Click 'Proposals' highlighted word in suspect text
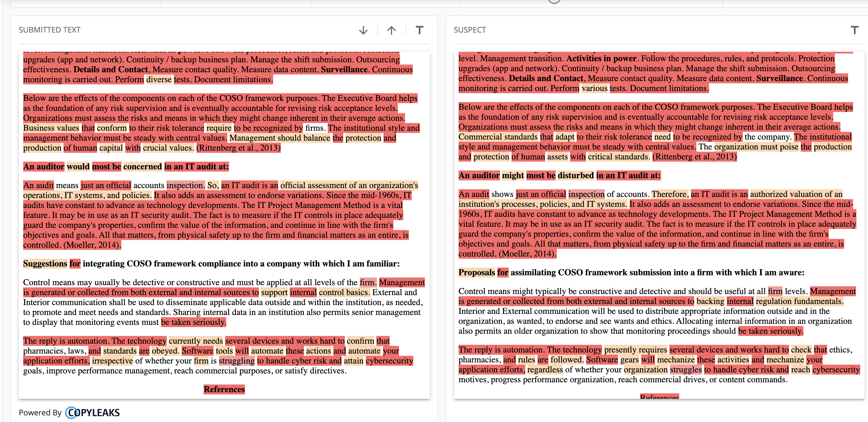The image size is (868, 422). [476, 273]
